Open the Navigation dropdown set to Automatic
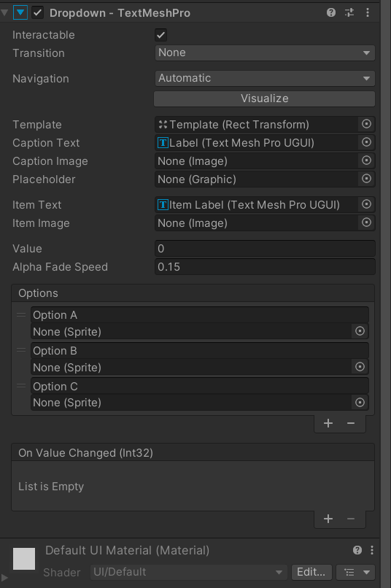Screen dimensions: 391x588 pos(265,78)
